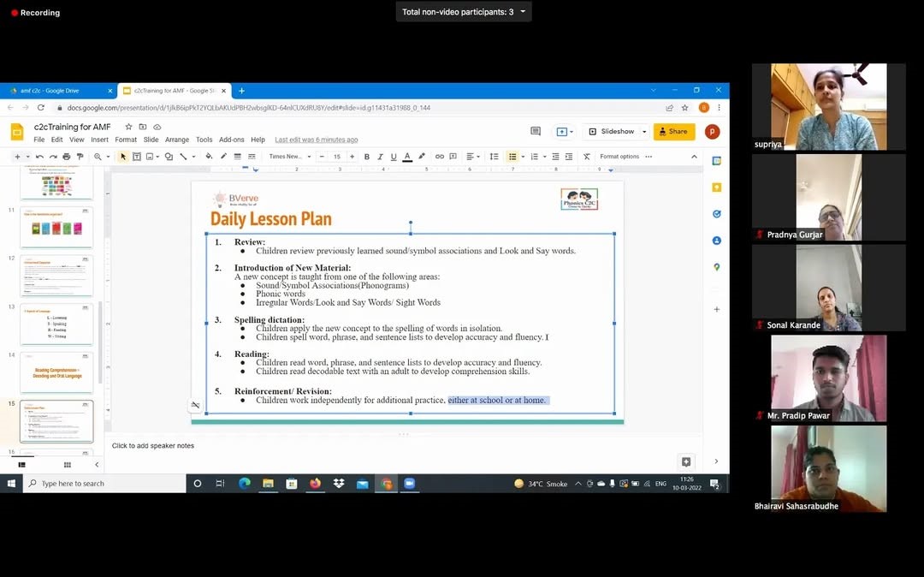Open the comment history icon
Image resolution: width=924 pixels, height=577 pixels.
pyautogui.click(x=536, y=132)
